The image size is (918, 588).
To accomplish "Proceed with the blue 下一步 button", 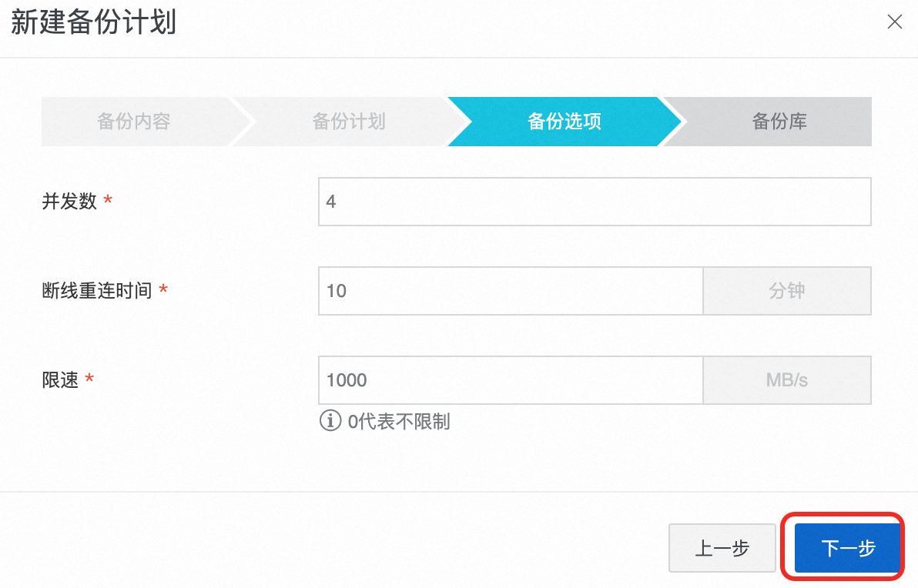I will [848, 548].
